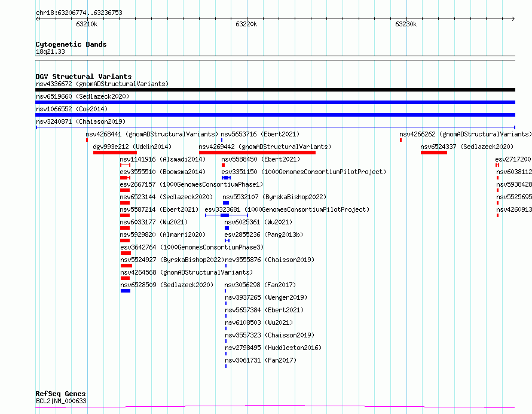Click the 63210k ruler position label
532x414 pixels.
tap(87, 24)
